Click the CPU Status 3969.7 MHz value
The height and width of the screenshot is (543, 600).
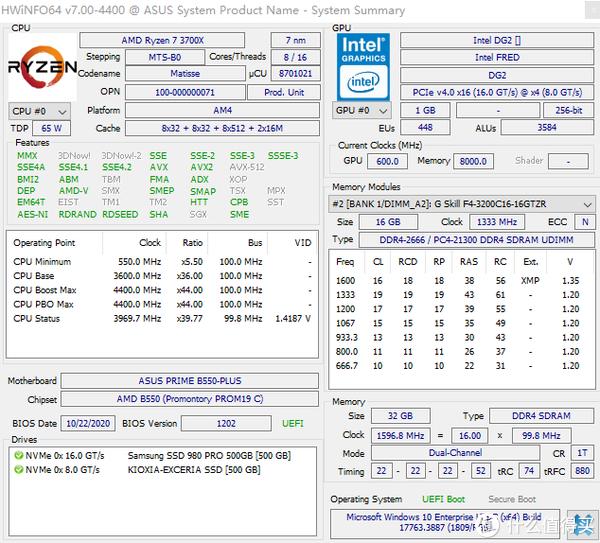click(x=137, y=318)
